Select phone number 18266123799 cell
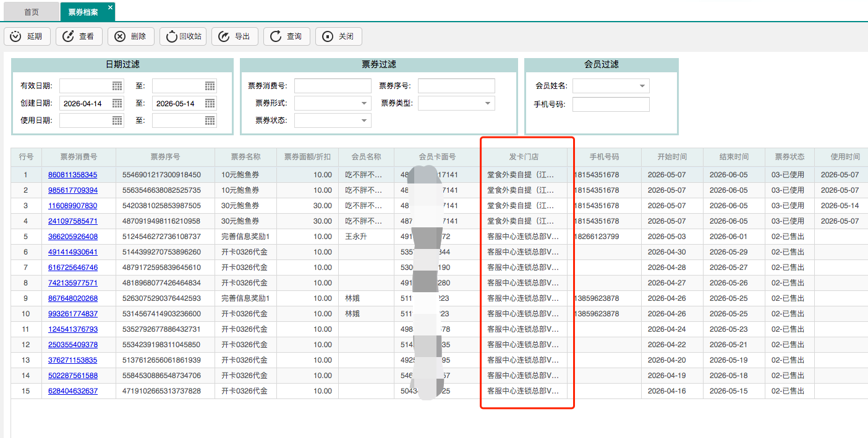This screenshot has height=438, width=868. pyautogui.click(x=604, y=237)
